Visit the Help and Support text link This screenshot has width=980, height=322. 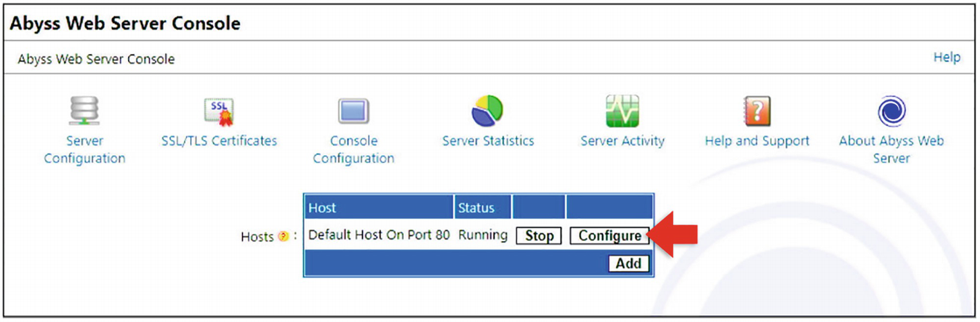click(x=757, y=141)
